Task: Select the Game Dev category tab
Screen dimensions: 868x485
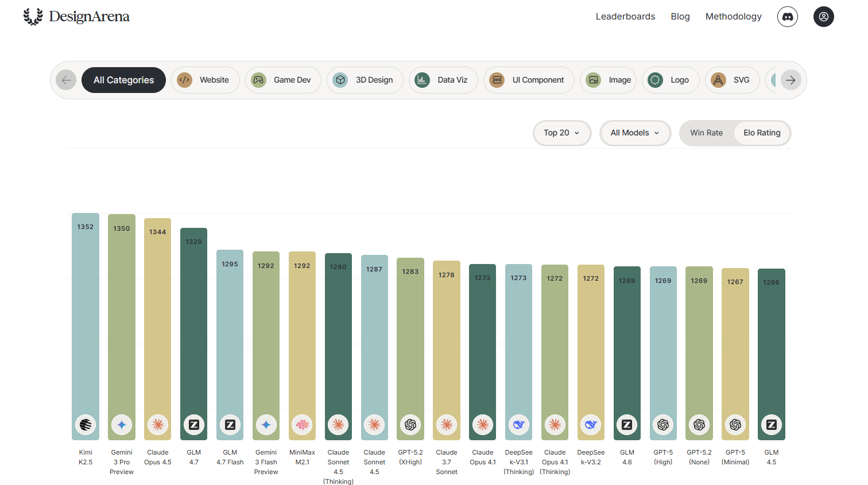Action: coord(283,80)
